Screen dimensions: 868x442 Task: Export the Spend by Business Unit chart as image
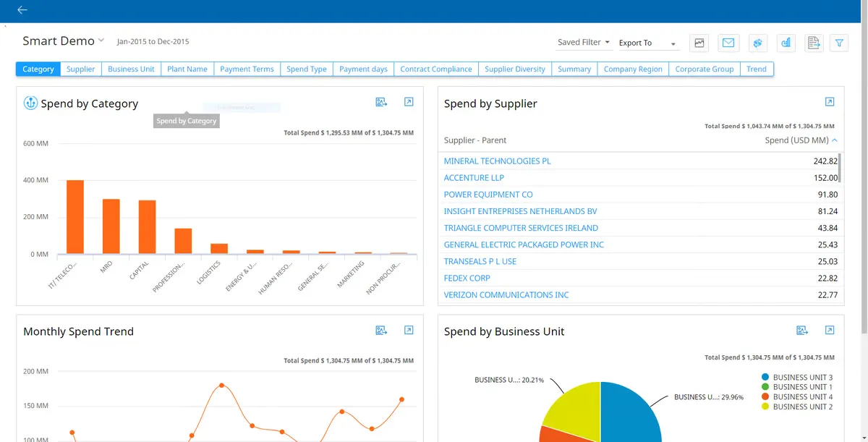coord(802,330)
